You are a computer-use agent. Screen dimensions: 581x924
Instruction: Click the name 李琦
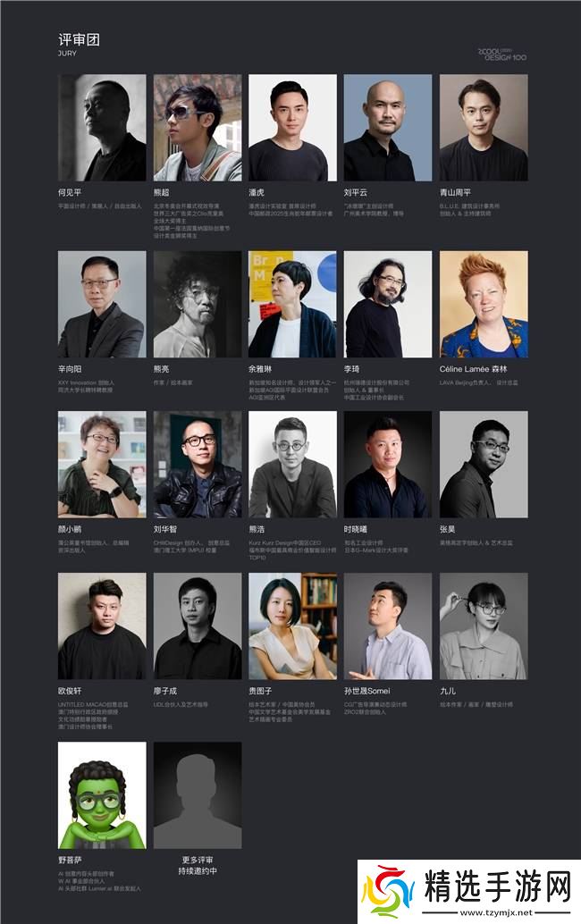click(352, 369)
